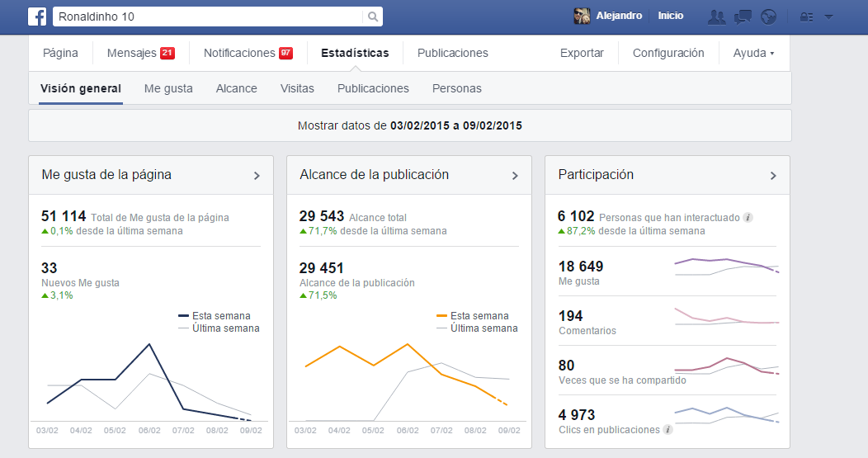Open the top Publicaciones tab
Screen dimensions: 868x458
click(x=453, y=53)
